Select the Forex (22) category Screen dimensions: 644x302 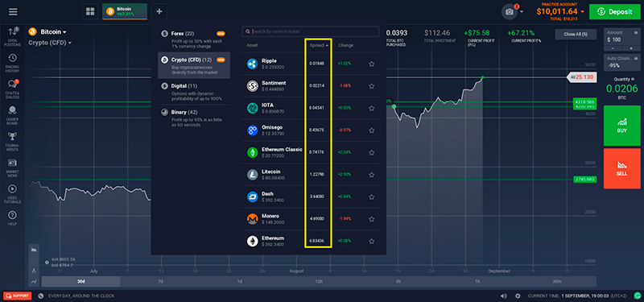point(194,39)
